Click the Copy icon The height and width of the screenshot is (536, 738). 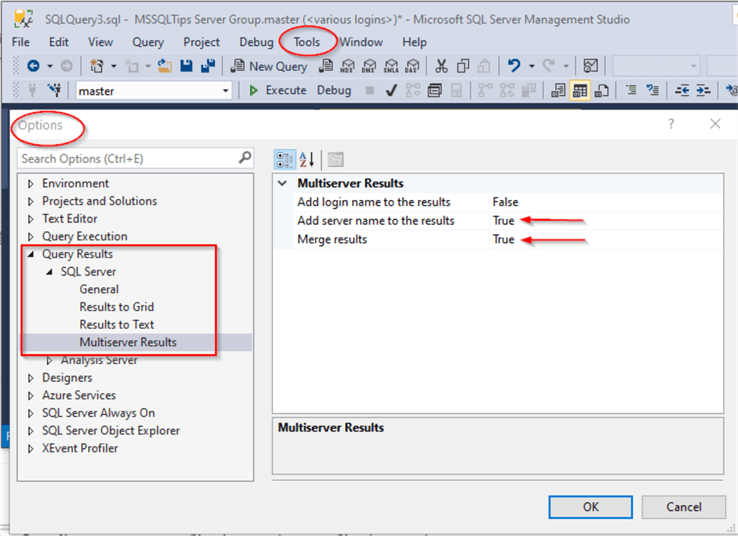(x=463, y=66)
